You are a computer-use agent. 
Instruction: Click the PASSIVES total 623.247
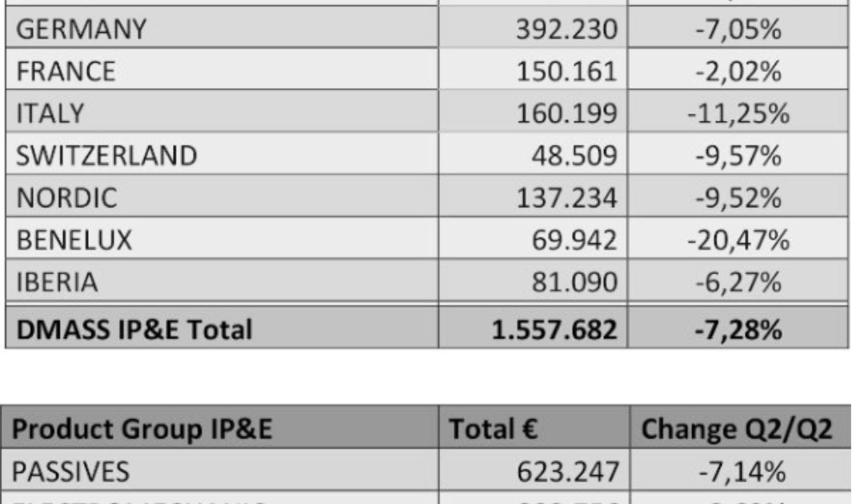click(566, 471)
